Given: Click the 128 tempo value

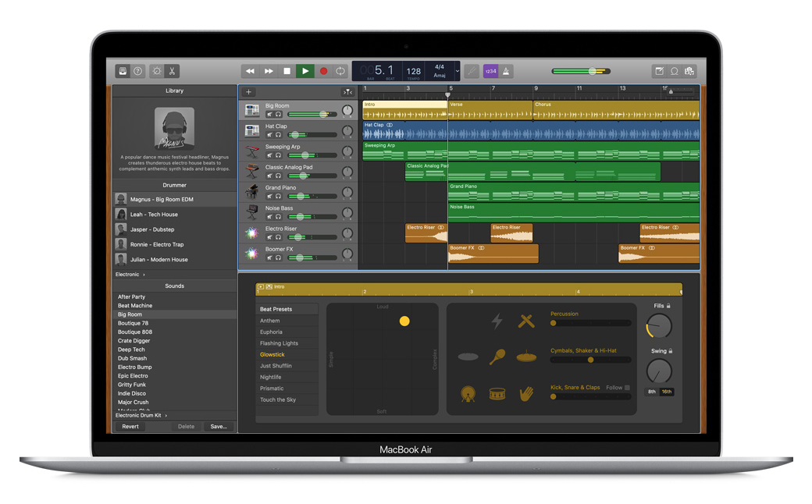Looking at the screenshot, I should pyautogui.click(x=413, y=71).
